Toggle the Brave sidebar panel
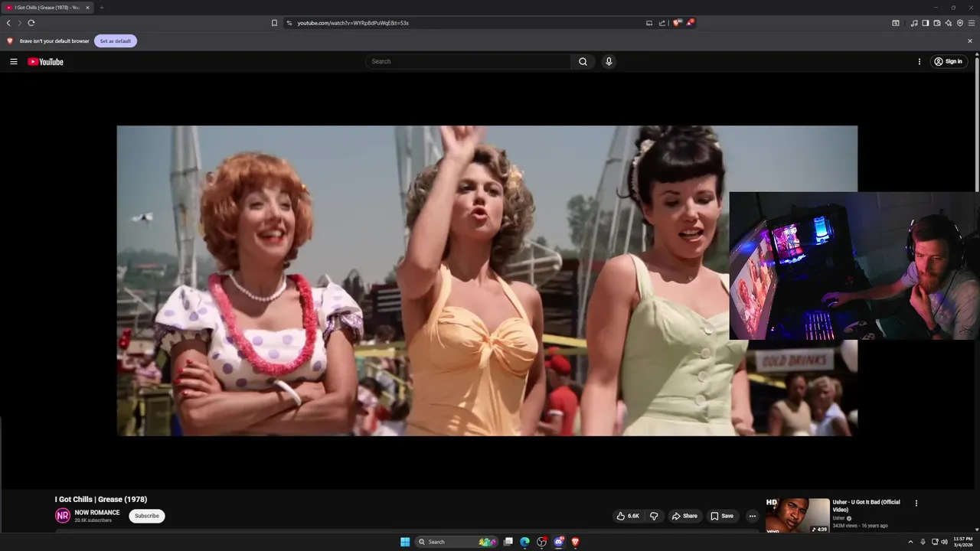The image size is (980, 551). [925, 23]
